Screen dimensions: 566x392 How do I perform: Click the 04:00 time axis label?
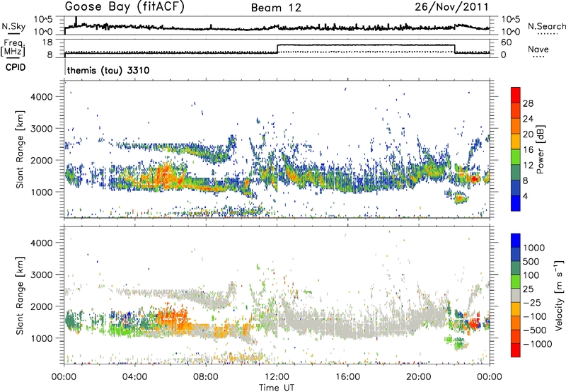tap(135, 377)
